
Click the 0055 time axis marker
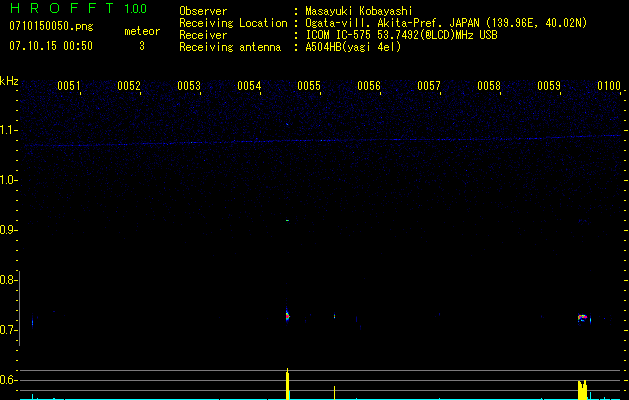[x=309, y=86]
